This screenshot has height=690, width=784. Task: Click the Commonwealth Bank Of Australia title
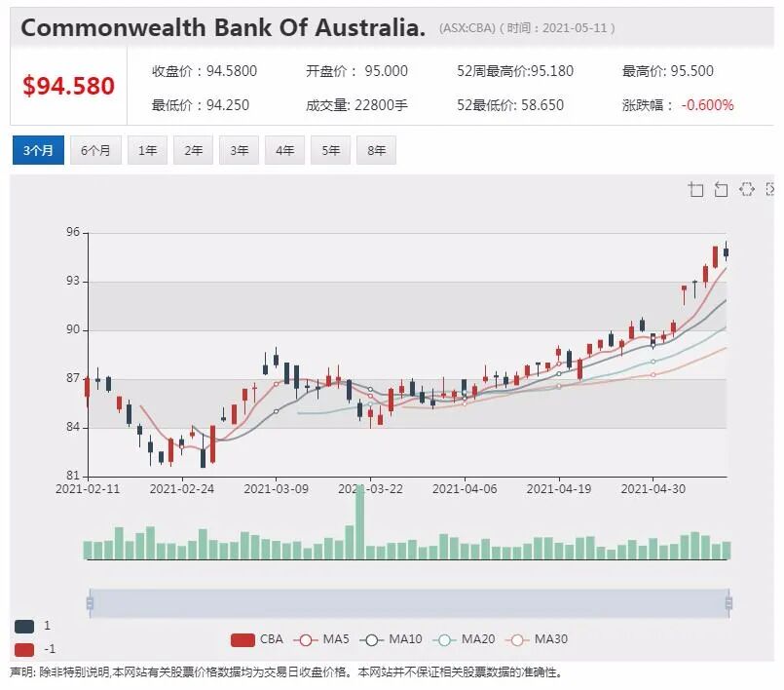[x=223, y=27]
